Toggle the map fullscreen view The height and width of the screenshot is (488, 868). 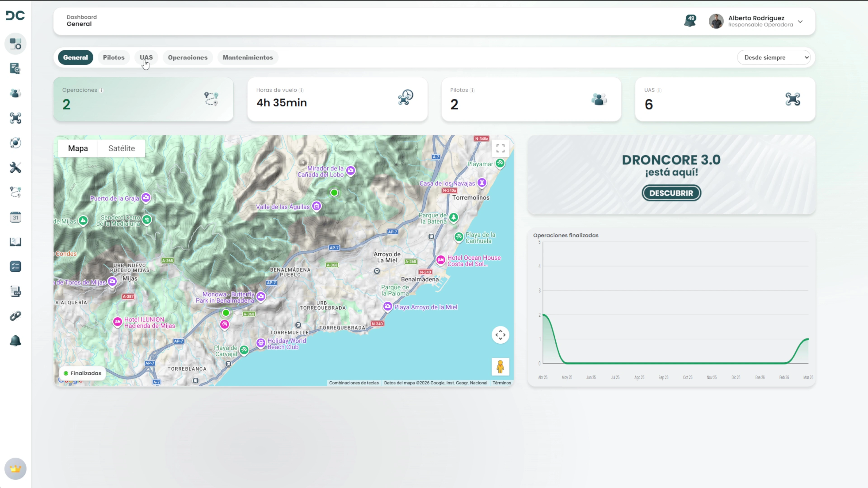[500, 148]
